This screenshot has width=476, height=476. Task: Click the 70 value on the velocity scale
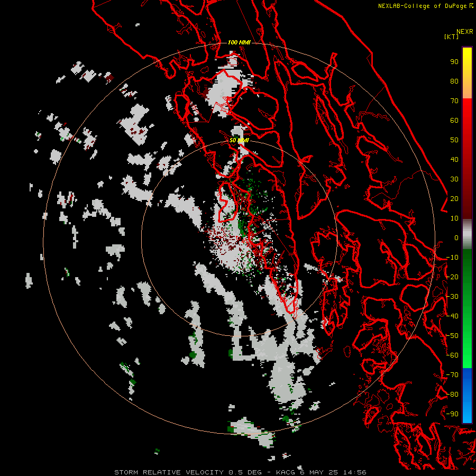[x=454, y=101]
